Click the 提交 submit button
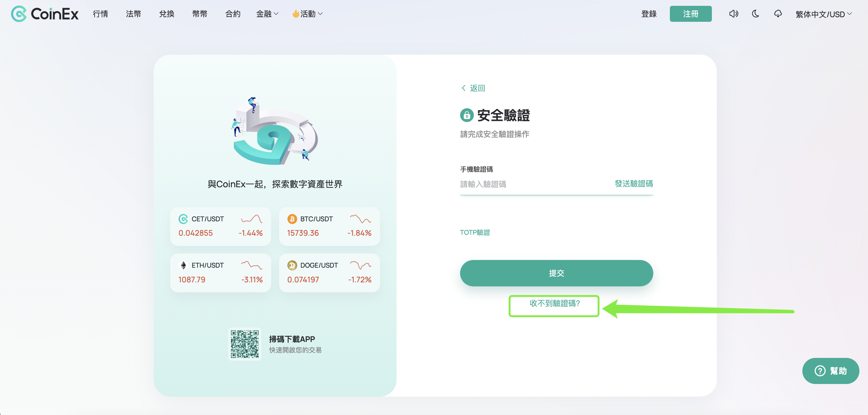 [x=556, y=273]
